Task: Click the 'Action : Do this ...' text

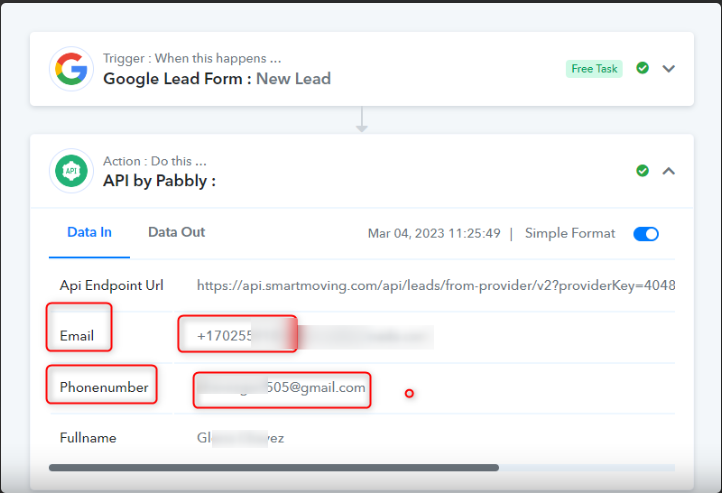Action: [x=155, y=161]
